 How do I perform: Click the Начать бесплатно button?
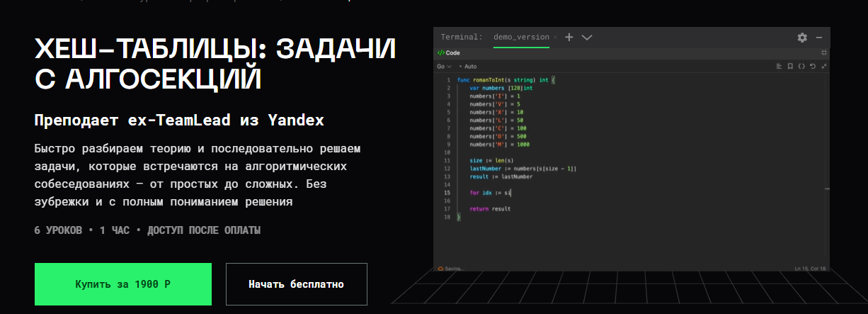(x=296, y=284)
